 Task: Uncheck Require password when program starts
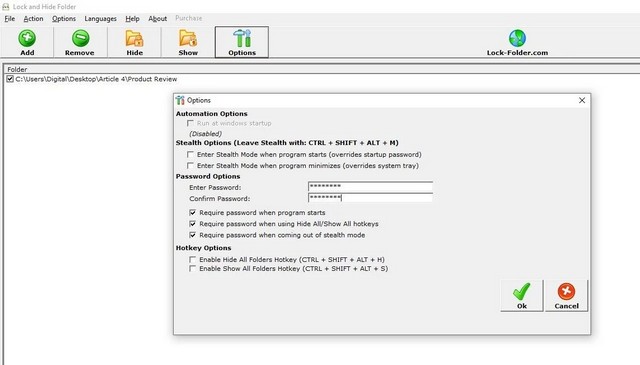pos(192,212)
